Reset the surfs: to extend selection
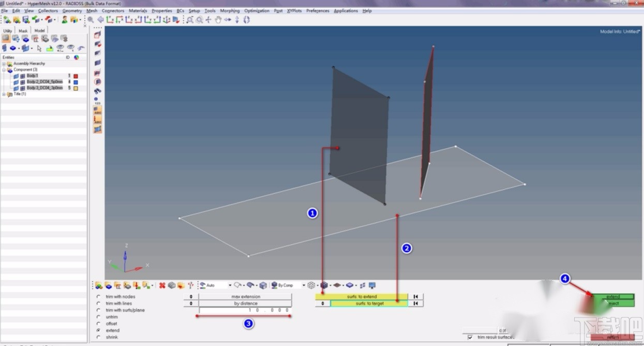The width and height of the screenshot is (644, 346). point(415,297)
